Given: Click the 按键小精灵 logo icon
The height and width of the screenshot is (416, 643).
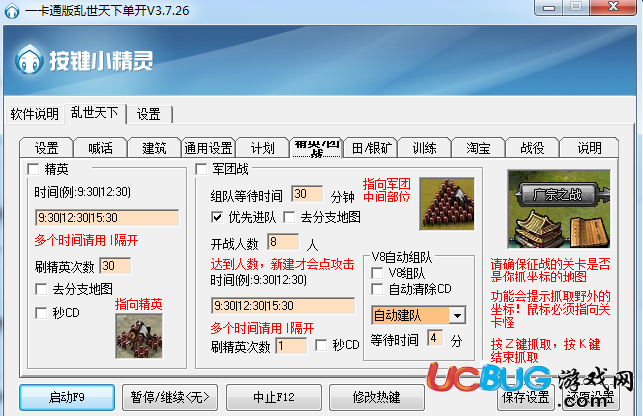Looking at the screenshot, I should [x=29, y=59].
